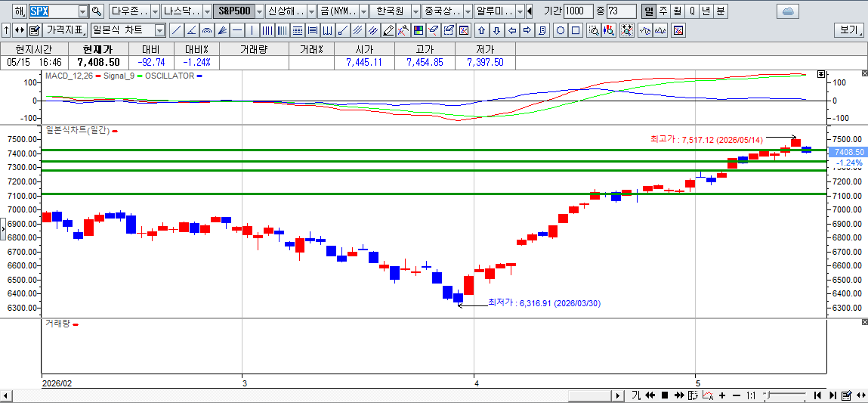Toggle the daily (일) period button

[x=648, y=11]
